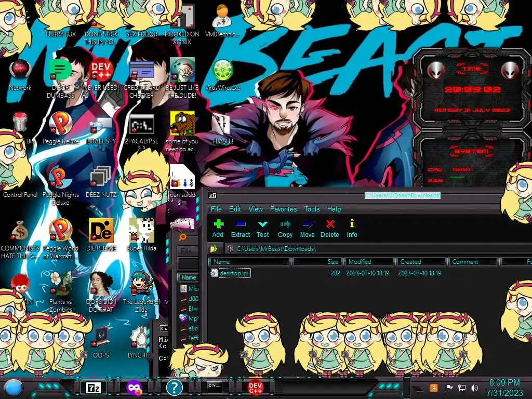The width and height of the screenshot is (532, 399).
Task: Select the 2PACALYPSE desktop icon
Action: pyautogui.click(x=142, y=131)
